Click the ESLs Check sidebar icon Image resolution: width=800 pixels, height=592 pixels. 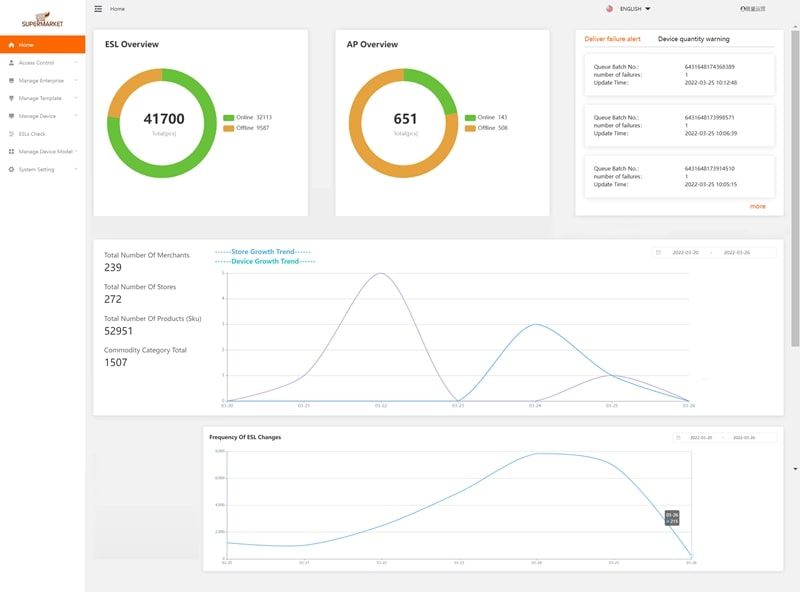[x=11, y=134]
